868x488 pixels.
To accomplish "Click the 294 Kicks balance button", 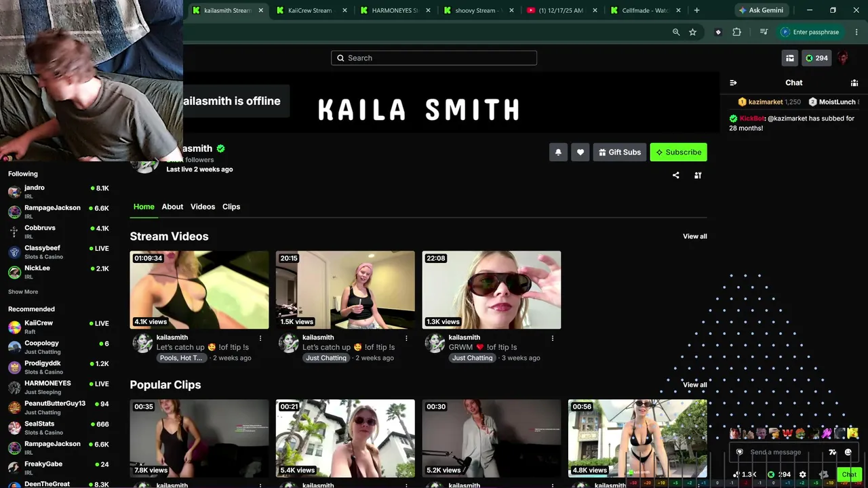I will [816, 58].
